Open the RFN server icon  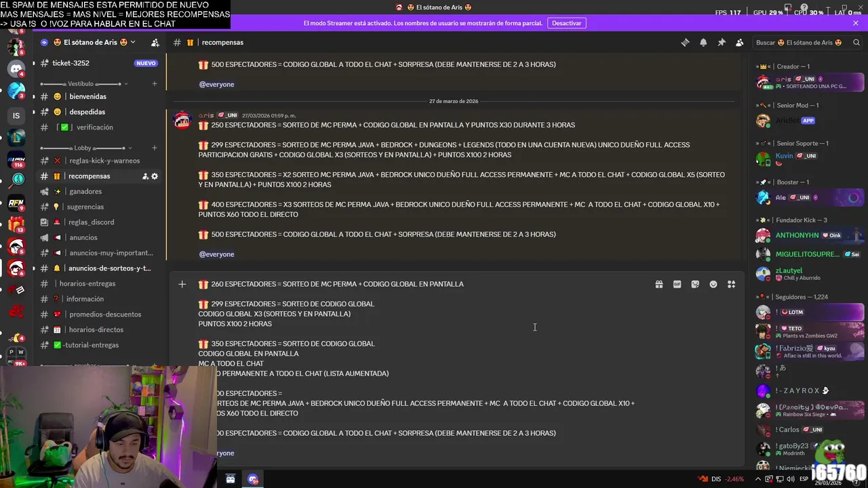coord(16,203)
